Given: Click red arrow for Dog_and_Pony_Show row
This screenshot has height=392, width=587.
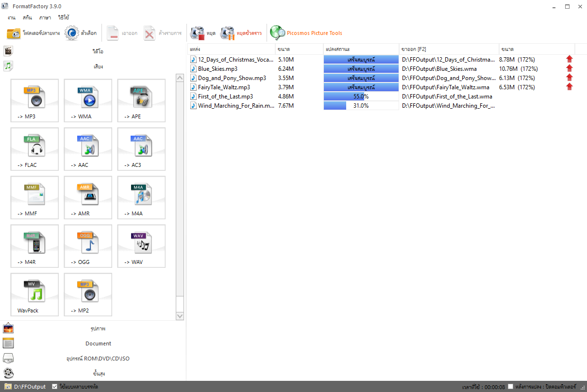Looking at the screenshot, I should [570, 78].
